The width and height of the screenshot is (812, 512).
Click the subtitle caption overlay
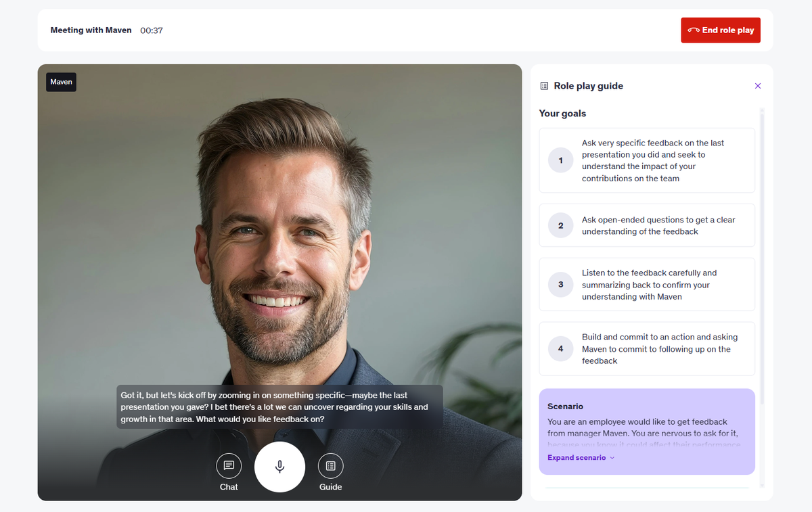point(279,407)
